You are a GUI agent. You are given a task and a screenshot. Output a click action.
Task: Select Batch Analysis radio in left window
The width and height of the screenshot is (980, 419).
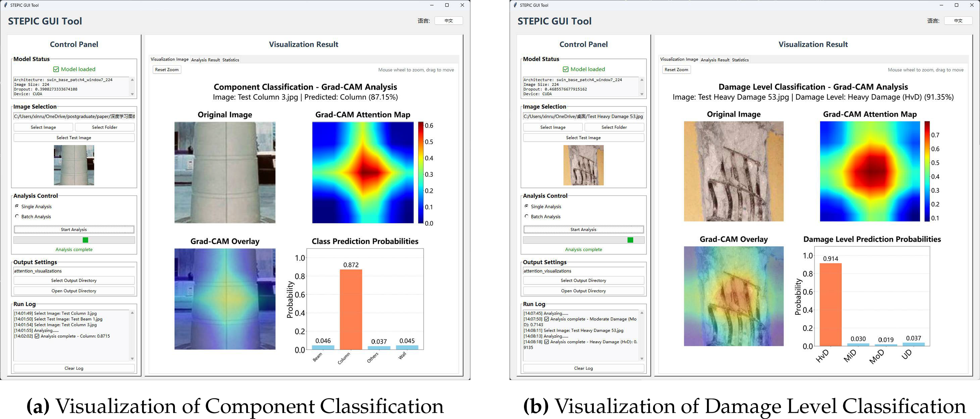tap(17, 216)
